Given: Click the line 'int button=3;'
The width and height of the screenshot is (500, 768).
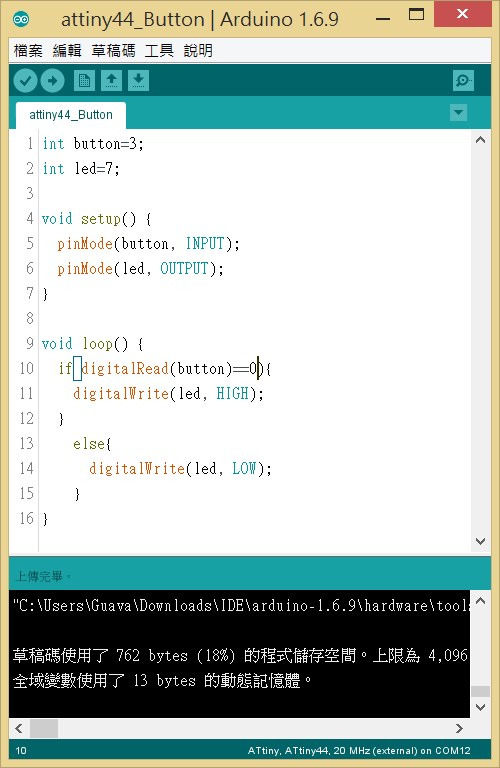Looking at the screenshot, I should pyautogui.click(x=93, y=144).
